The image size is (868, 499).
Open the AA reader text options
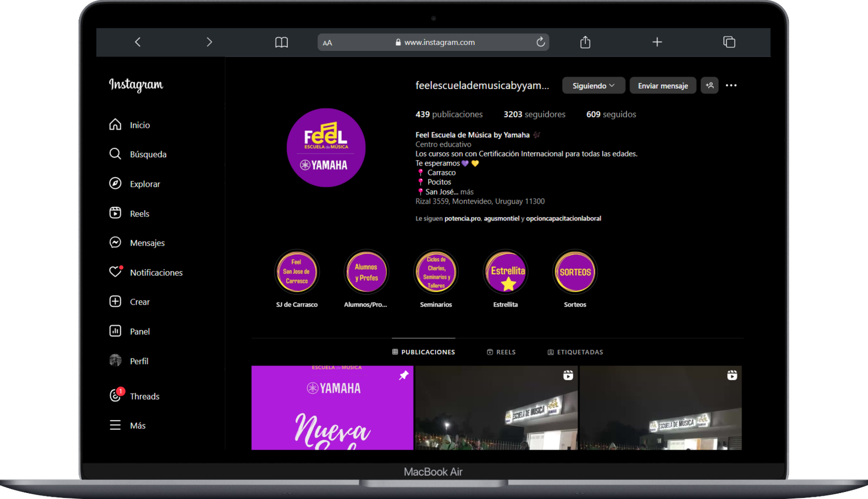click(327, 43)
